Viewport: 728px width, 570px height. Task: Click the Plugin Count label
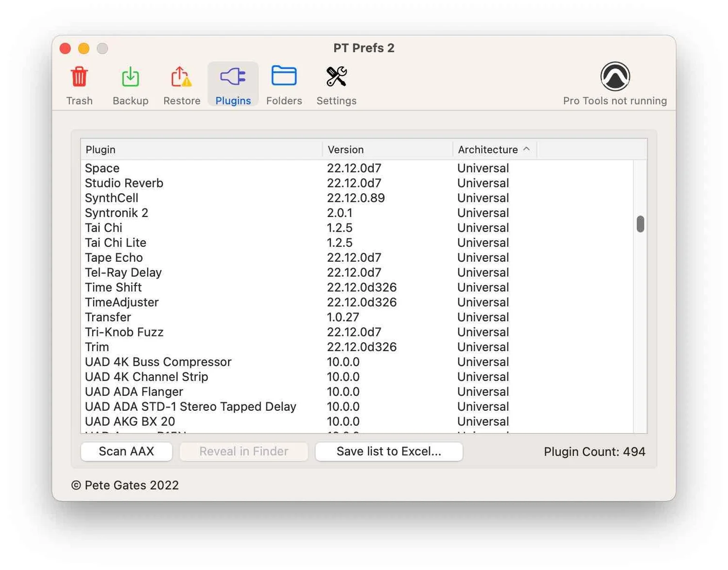point(594,452)
